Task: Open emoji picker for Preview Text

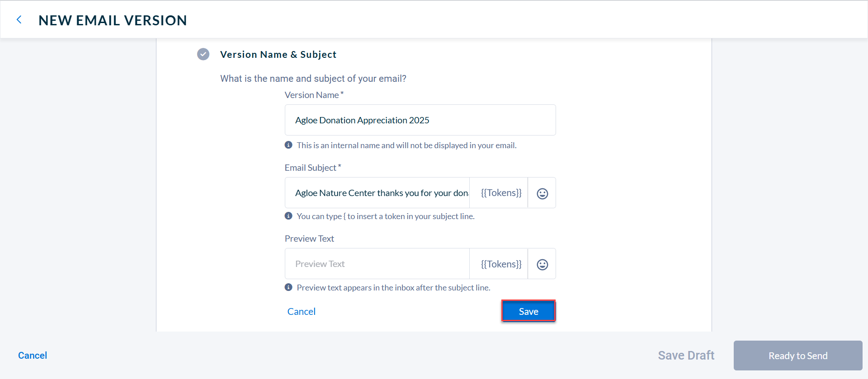Action: click(542, 264)
